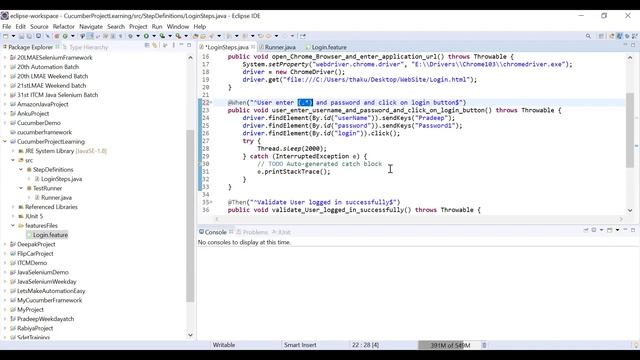This screenshot has width=640, height=360.
Task: Minimize the Package Explorer panel
Action: pos(181,45)
